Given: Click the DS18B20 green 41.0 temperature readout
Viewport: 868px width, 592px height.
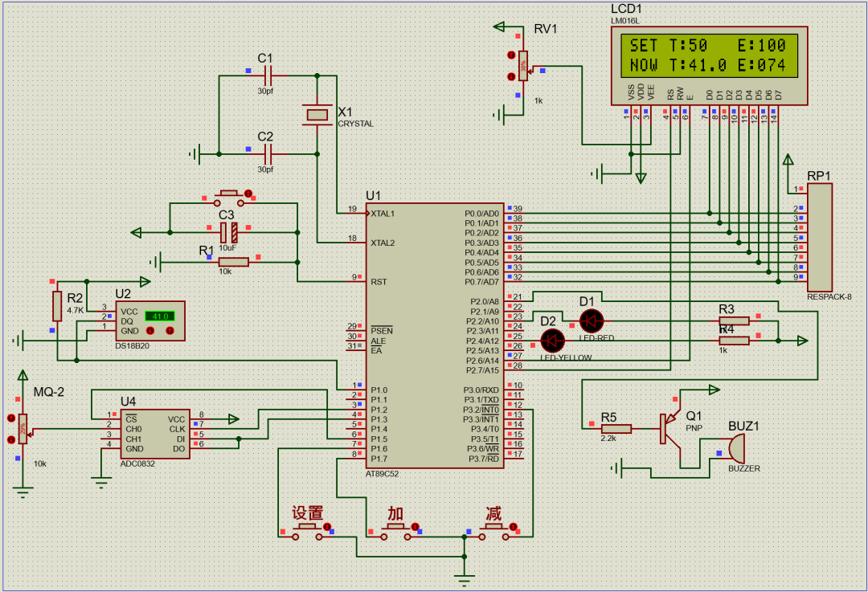Looking at the screenshot, I should (x=160, y=316).
